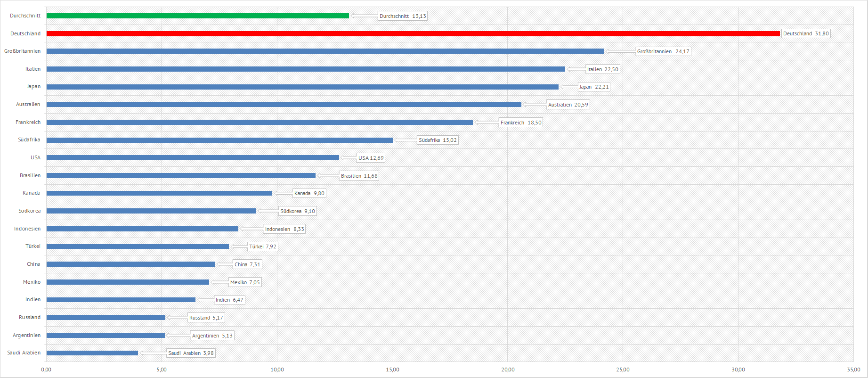Select the Südkorea 9,10 data label
The image size is (868, 378).
[x=297, y=211]
